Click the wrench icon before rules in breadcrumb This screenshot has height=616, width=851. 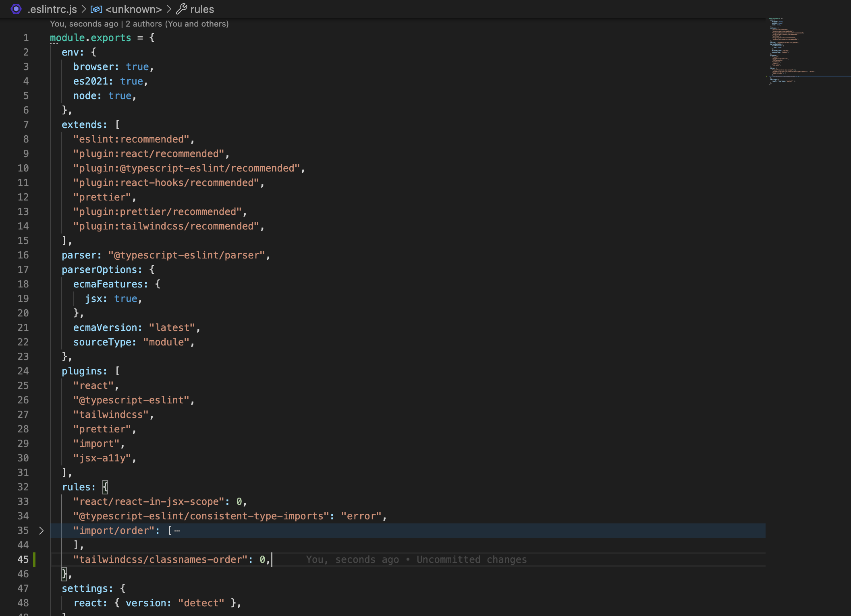(182, 9)
